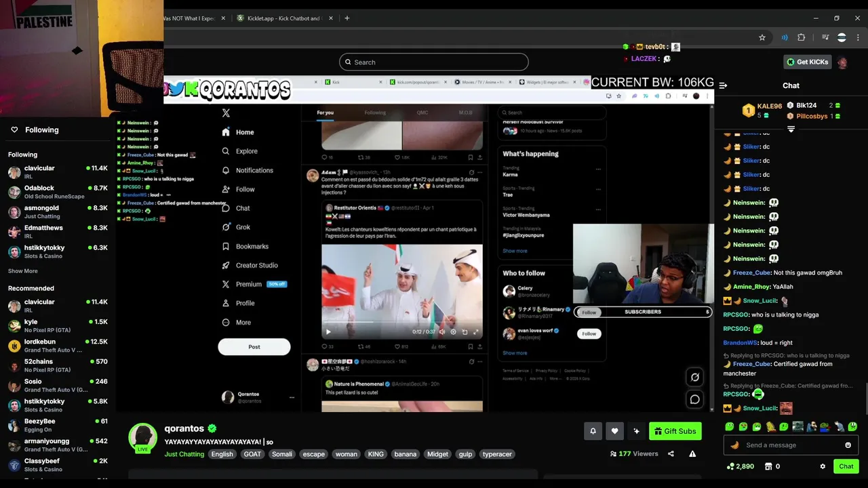Click KALE96 top gifter entry

click(762, 110)
